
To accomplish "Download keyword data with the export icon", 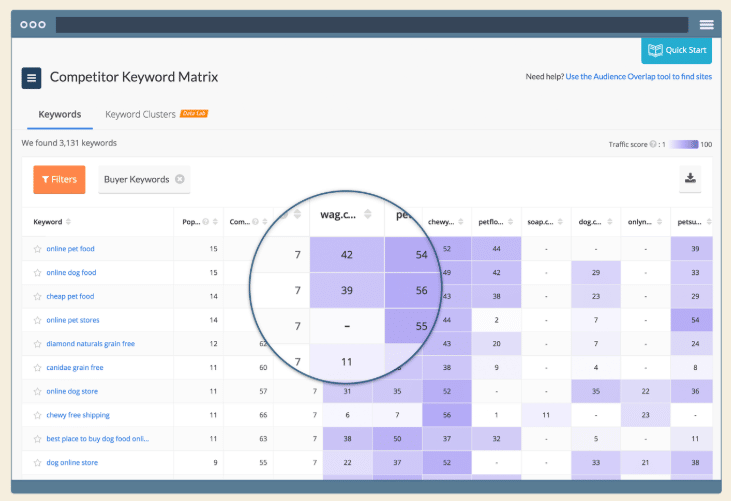I will point(689,178).
